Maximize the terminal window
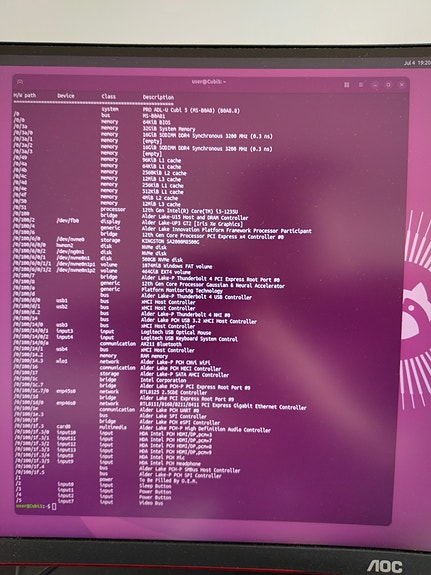 [x=388, y=85]
